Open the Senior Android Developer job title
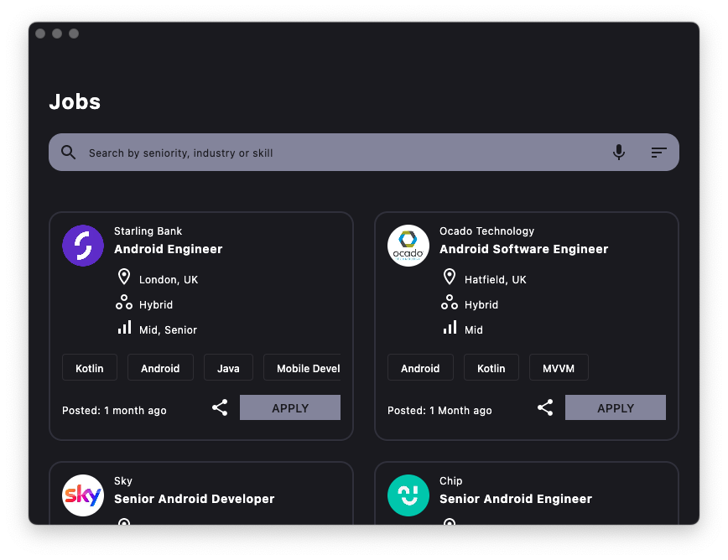This screenshot has height=560, width=728. (194, 499)
